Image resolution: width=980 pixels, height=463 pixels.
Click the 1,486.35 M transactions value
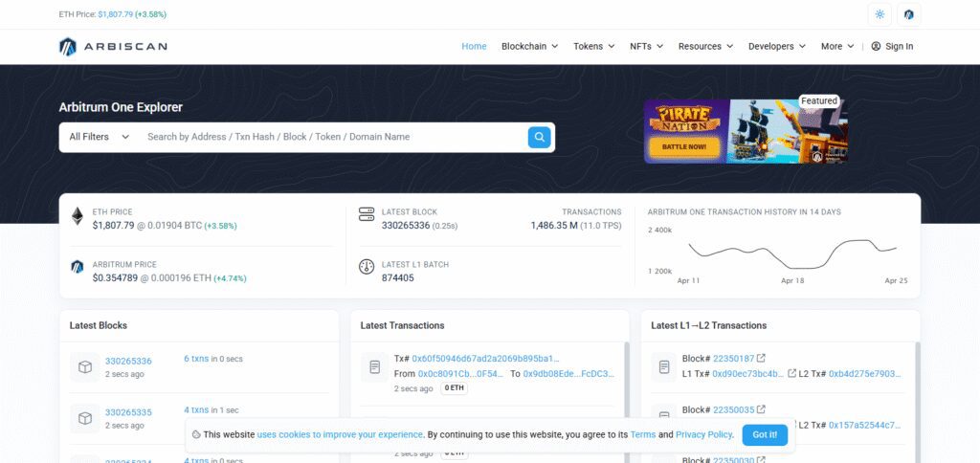pyautogui.click(x=554, y=226)
